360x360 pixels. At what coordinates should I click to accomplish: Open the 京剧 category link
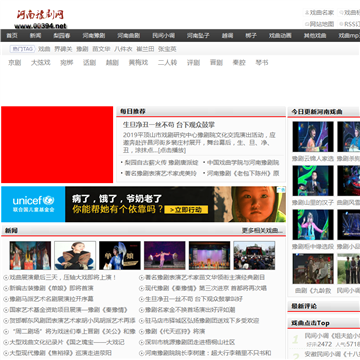(15, 63)
